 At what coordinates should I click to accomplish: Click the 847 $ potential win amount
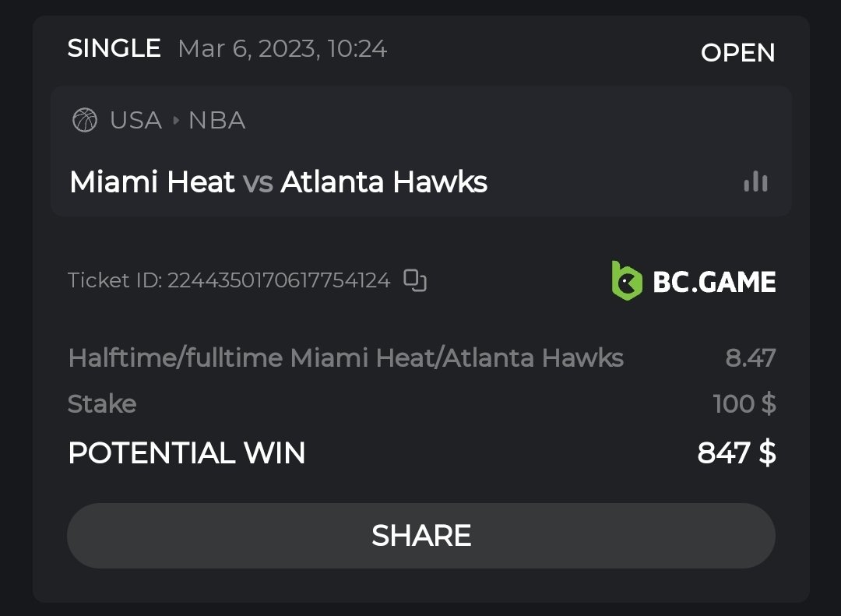(x=736, y=452)
